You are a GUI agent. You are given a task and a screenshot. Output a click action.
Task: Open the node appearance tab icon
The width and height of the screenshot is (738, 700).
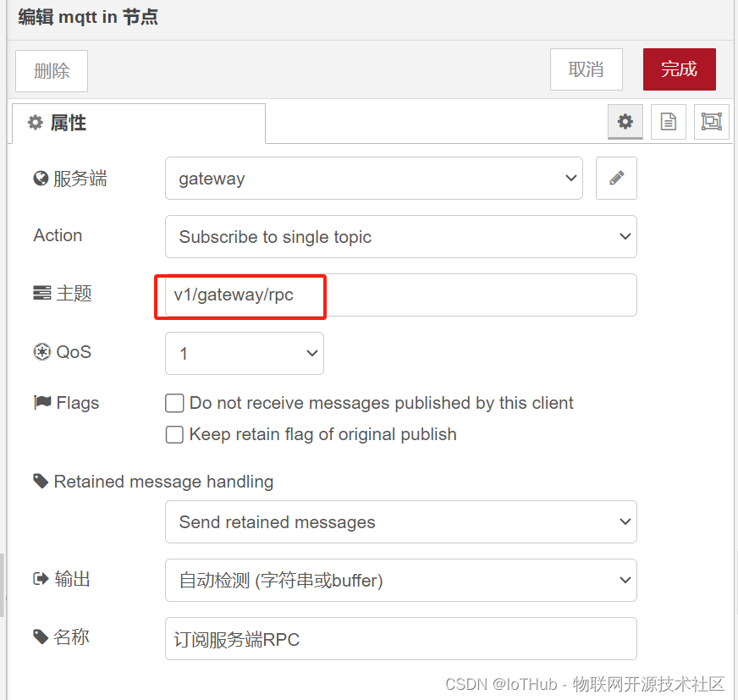[x=711, y=121]
